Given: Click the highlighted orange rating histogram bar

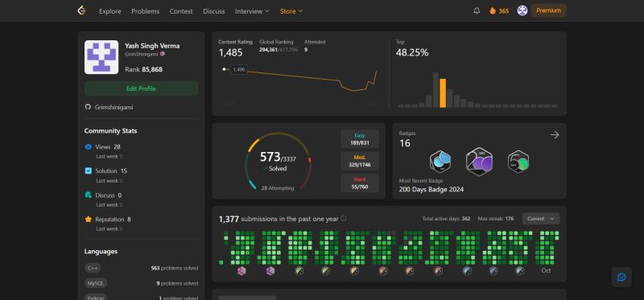Looking at the screenshot, I should pos(443,93).
